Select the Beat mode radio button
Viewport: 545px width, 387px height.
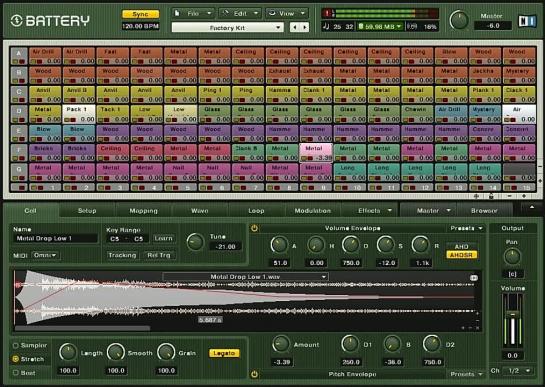coord(16,372)
